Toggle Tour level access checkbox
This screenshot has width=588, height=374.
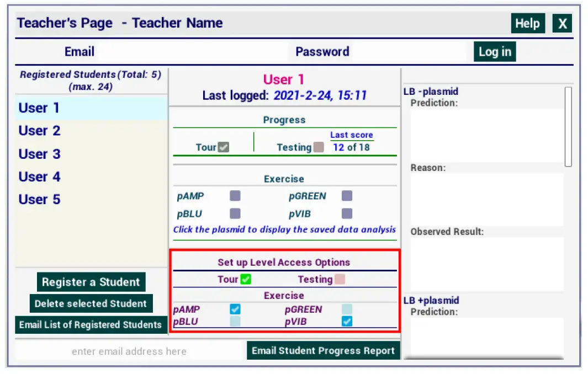(246, 279)
